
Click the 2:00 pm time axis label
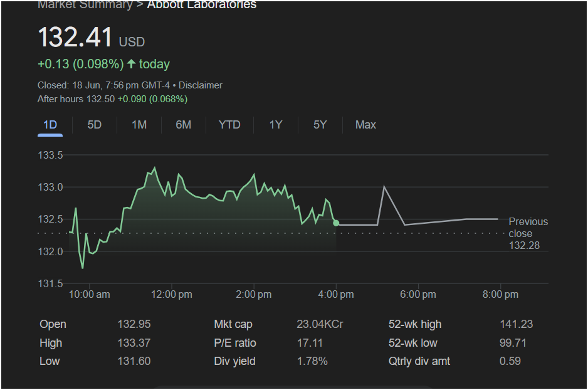click(253, 294)
